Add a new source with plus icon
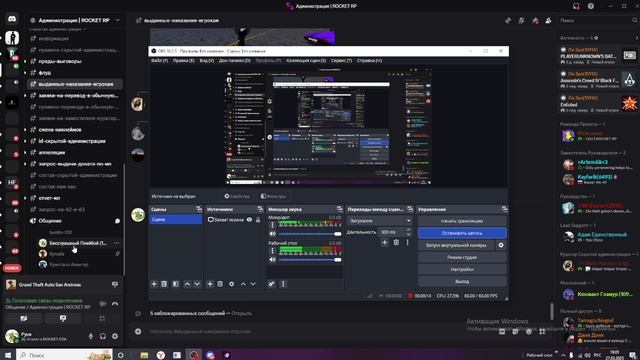640x360 pixels. pyautogui.click(x=210, y=284)
